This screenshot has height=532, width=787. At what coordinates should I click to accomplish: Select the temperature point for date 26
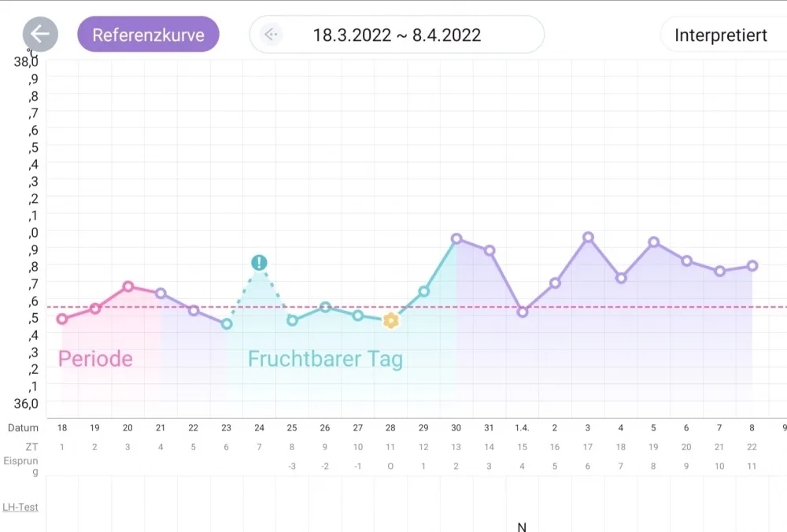(x=325, y=307)
